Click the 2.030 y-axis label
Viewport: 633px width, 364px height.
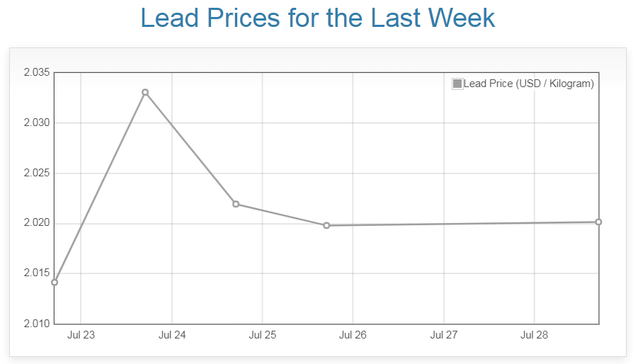coord(35,123)
